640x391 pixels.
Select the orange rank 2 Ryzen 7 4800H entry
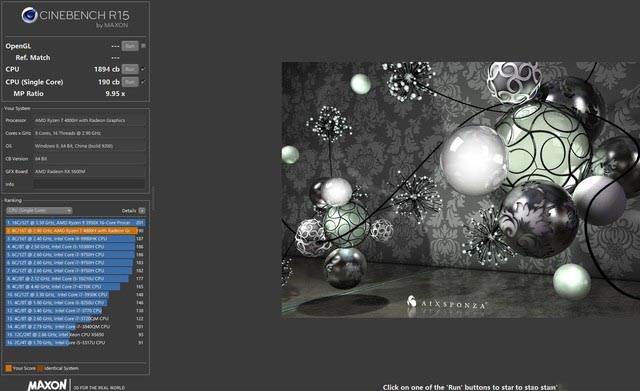[75, 231]
